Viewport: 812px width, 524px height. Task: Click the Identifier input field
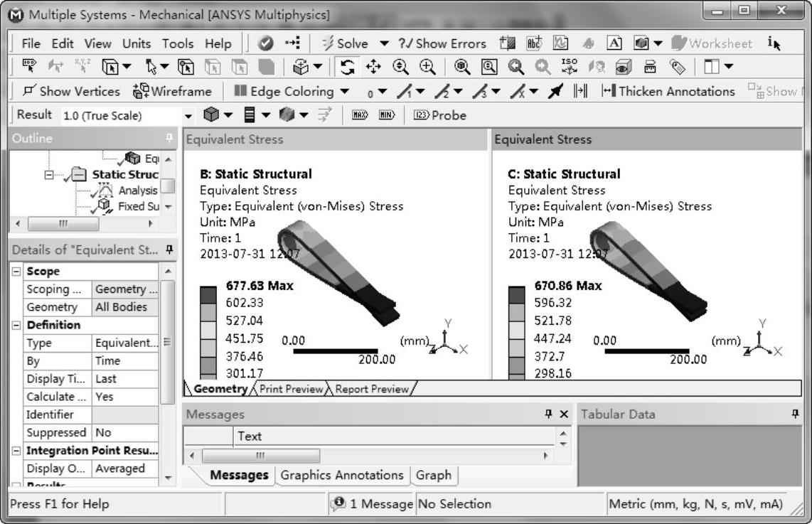tap(125, 415)
